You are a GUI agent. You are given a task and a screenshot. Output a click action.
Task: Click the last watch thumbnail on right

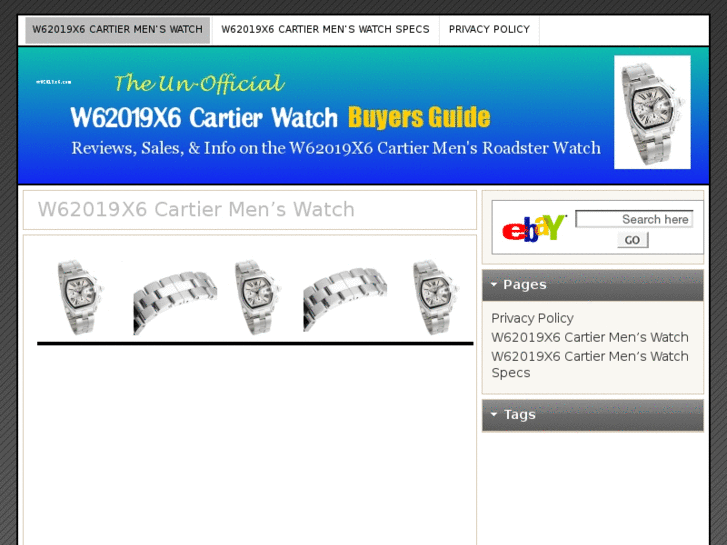click(x=435, y=297)
